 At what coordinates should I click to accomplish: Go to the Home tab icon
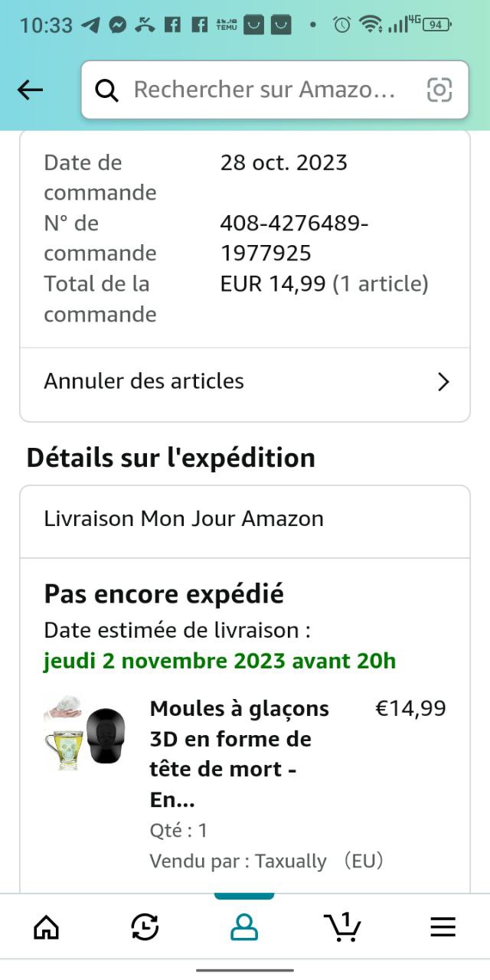point(47,927)
